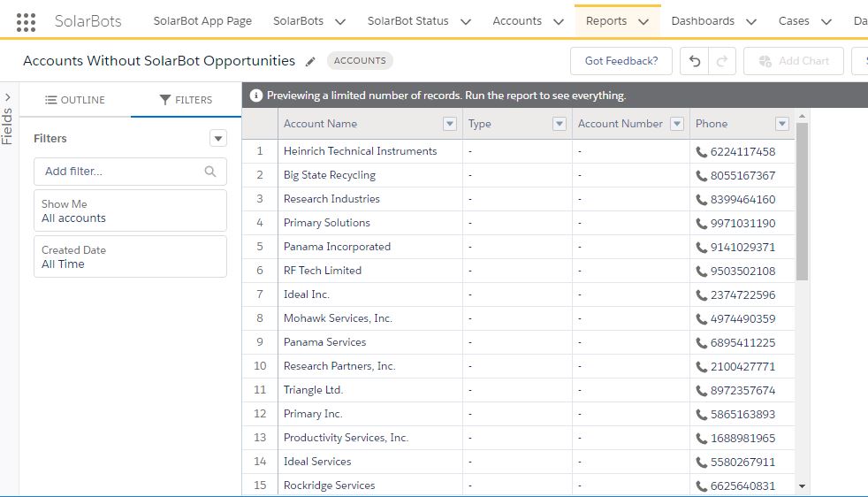Viewport: 868px width, 497px height.
Task: Open the Account Number column dropdown
Action: click(x=677, y=124)
